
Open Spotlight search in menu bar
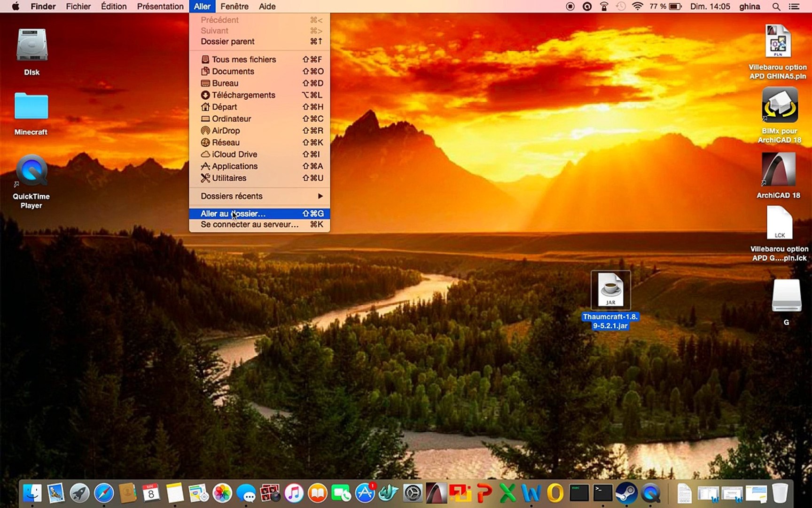pos(776,7)
